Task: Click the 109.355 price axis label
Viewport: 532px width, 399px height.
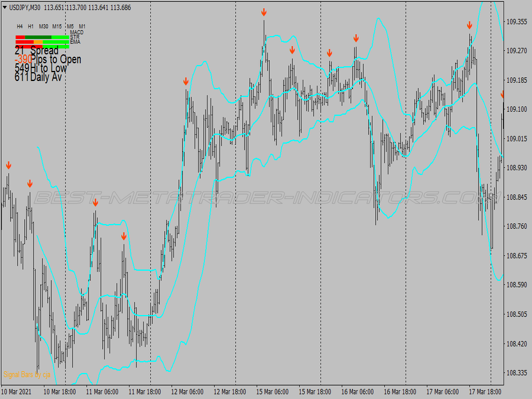Action: point(517,22)
